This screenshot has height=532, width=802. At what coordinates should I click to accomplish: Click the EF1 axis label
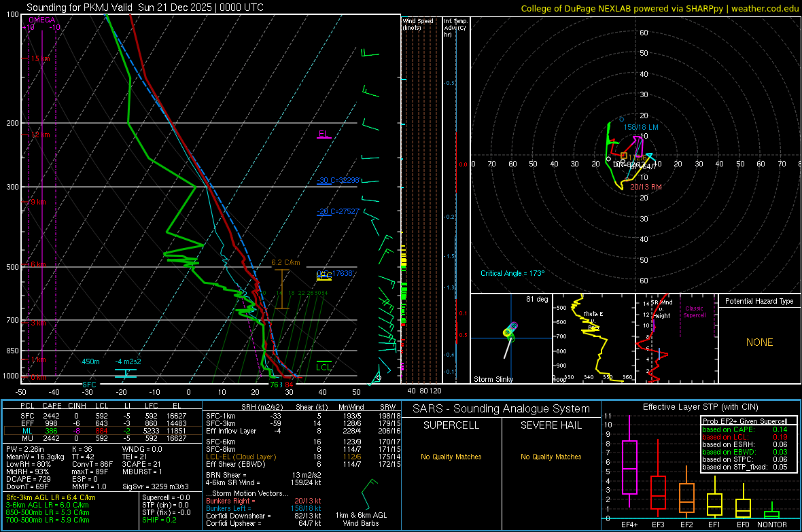tap(714, 525)
